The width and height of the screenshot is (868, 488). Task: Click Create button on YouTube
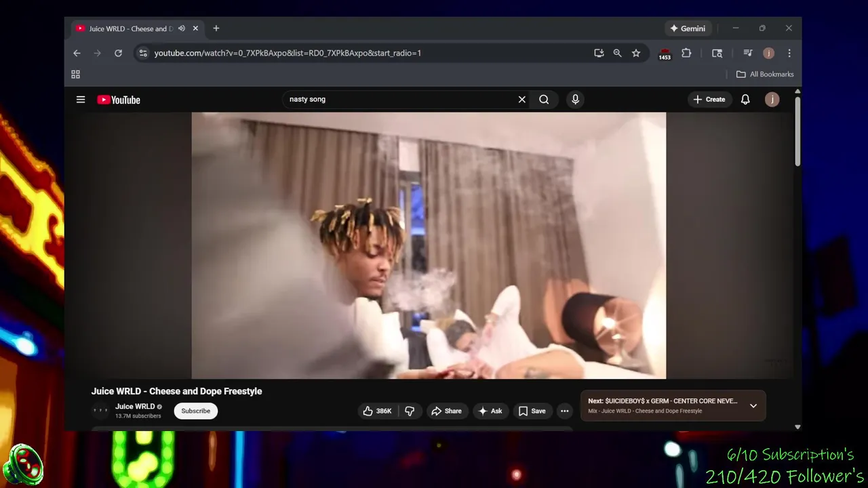tap(709, 100)
